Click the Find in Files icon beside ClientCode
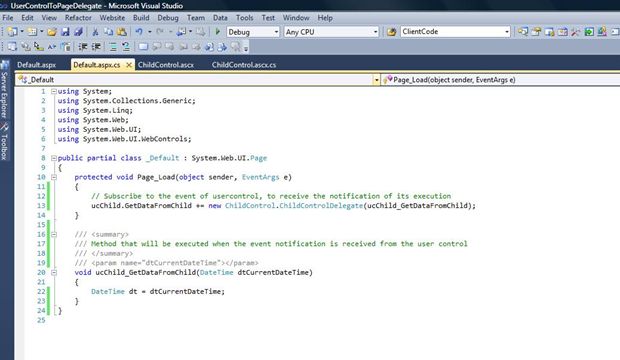This screenshot has width=620, height=360. [391, 32]
